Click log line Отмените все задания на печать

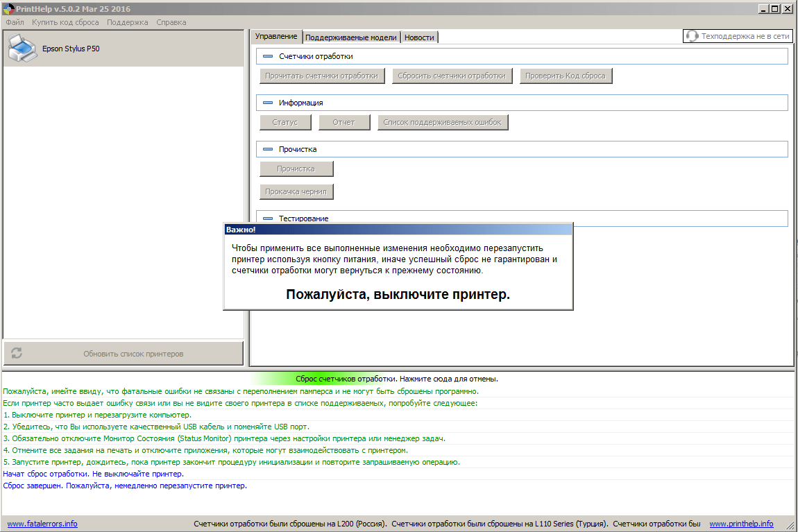[x=205, y=450]
